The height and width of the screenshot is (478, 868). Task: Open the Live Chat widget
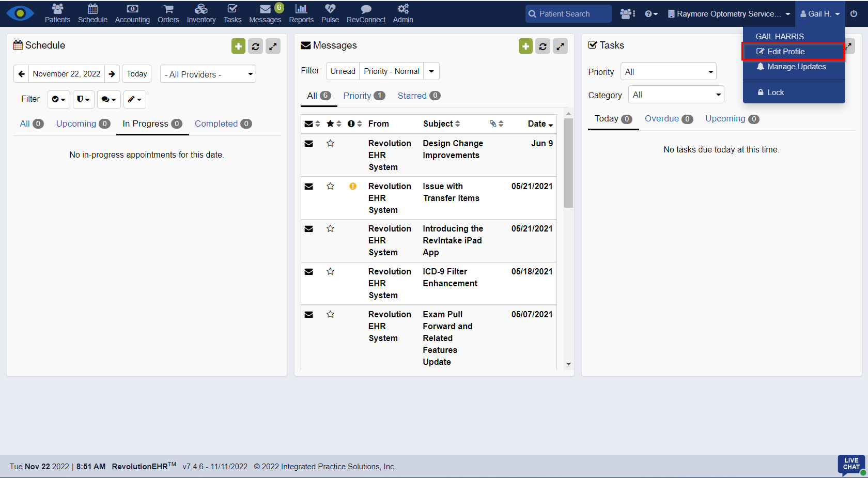tap(851, 465)
